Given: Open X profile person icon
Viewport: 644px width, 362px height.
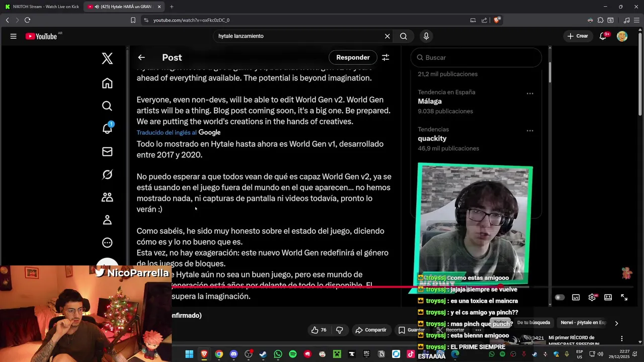Looking at the screenshot, I should pyautogui.click(x=107, y=220).
